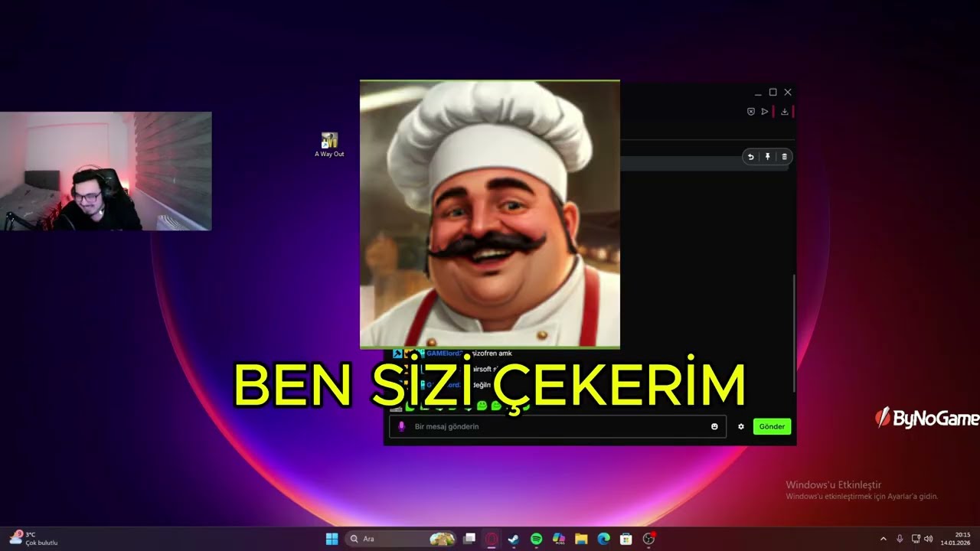Click the Bir mesaj gönderin input field
Viewport: 980px width, 551px height.
coord(557,426)
